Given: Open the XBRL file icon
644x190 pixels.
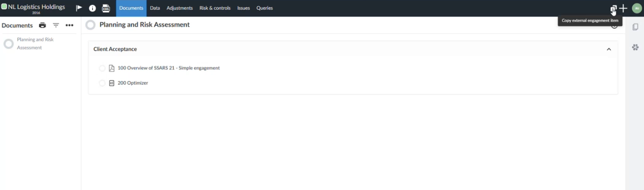Looking at the screenshot, I should 106,8.
